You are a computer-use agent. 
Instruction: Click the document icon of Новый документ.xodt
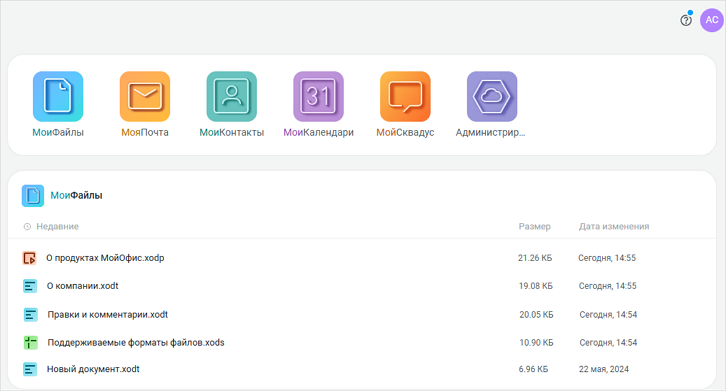[x=30, y=369]
